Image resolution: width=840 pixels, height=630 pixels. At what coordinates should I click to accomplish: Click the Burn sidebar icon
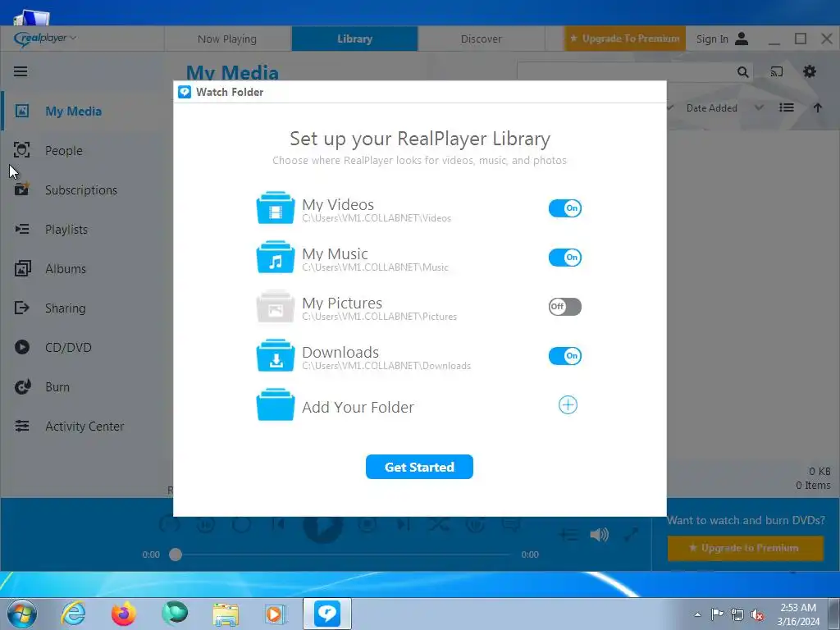[x=22, y=387]
